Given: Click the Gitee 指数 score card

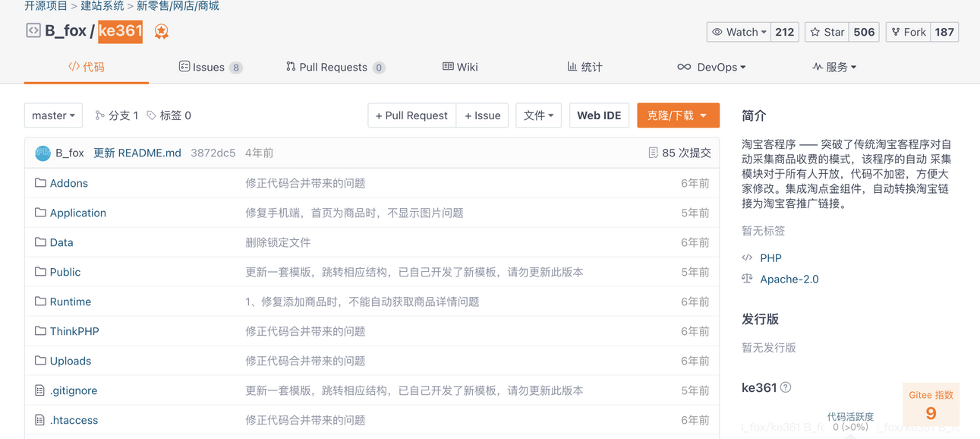Looking at the screenshot, I should [931, 405].
